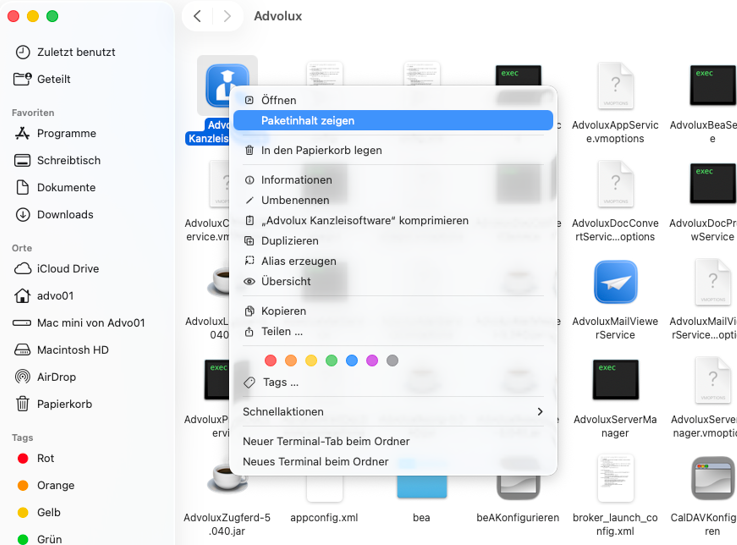
Task: Select the broker_launch_config.xml file icon
Action: point(615,479)
